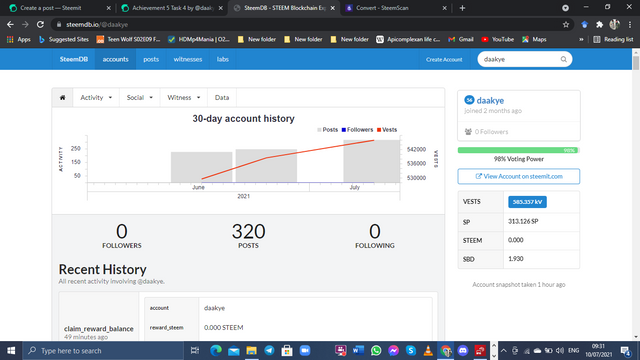Open VLC media player from the taskbar
This screenshot has height=360, width=640.
428,351
